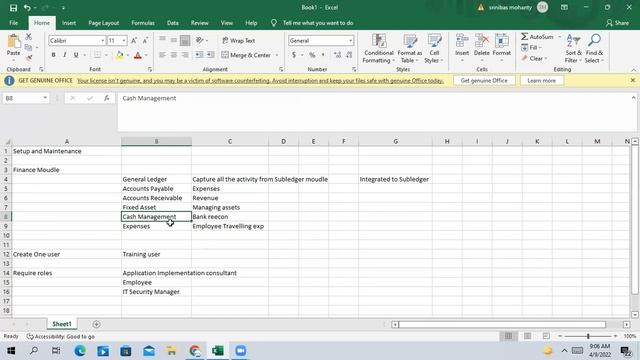Switch to the Formulas tab
This screenshot has height=360, width=640.
[x=143, y=23]
